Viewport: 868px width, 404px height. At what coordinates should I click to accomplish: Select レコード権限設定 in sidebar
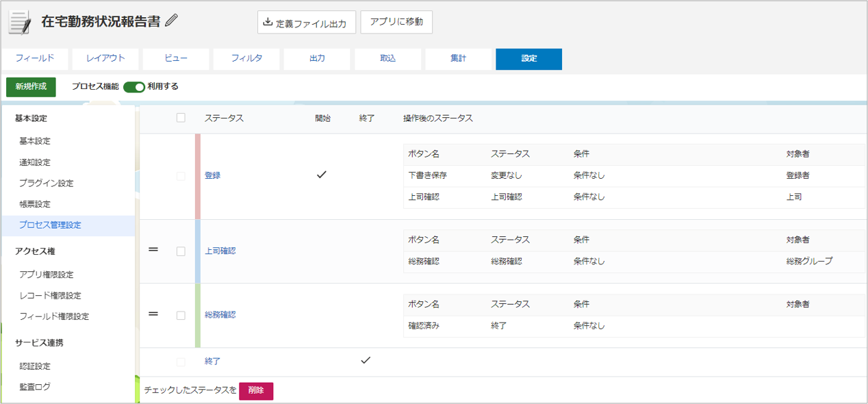point(68,296)
